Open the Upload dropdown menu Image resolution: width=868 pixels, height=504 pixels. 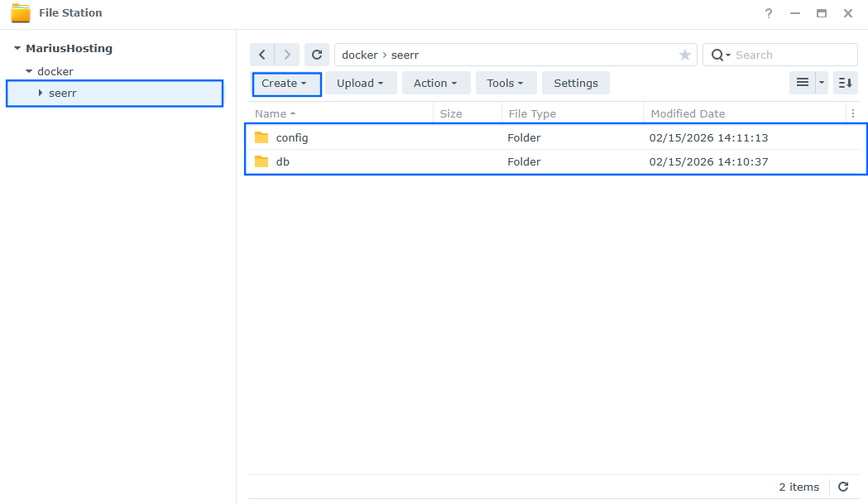point(361,83)
